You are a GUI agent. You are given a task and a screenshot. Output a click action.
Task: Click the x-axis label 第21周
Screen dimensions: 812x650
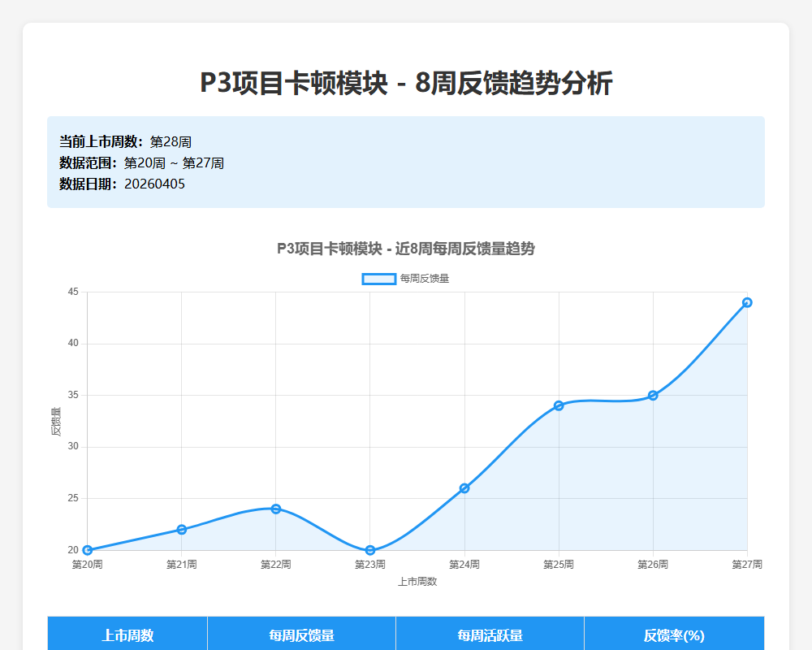tap(182, 565)
